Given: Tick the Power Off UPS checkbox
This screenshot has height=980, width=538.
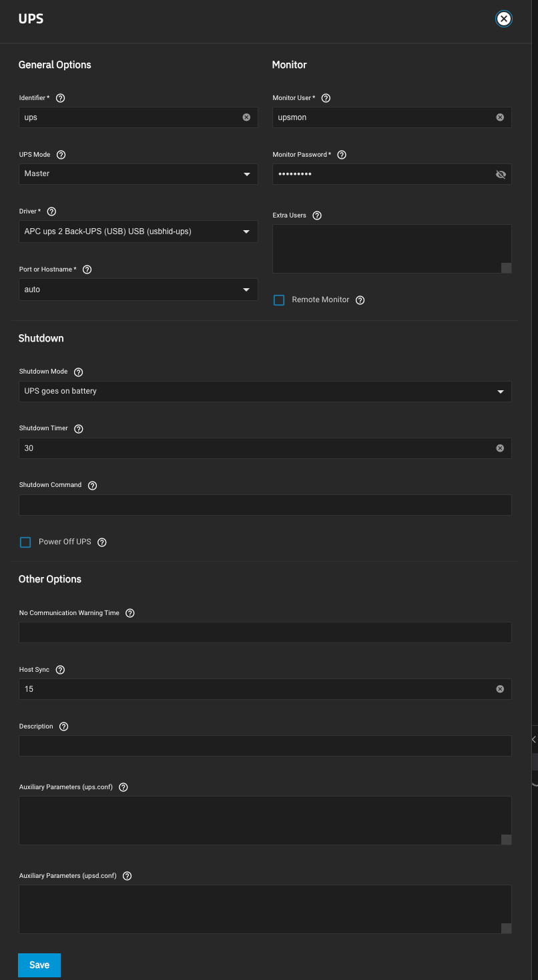Looking at the screenshot, I should click(x=25, y=542).
